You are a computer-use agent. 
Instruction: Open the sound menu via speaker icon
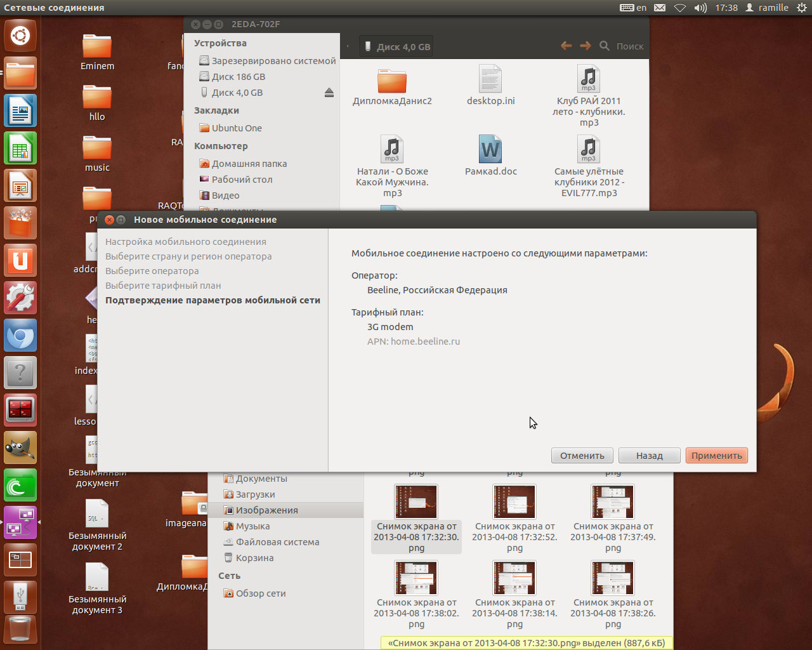pos(702,7)
